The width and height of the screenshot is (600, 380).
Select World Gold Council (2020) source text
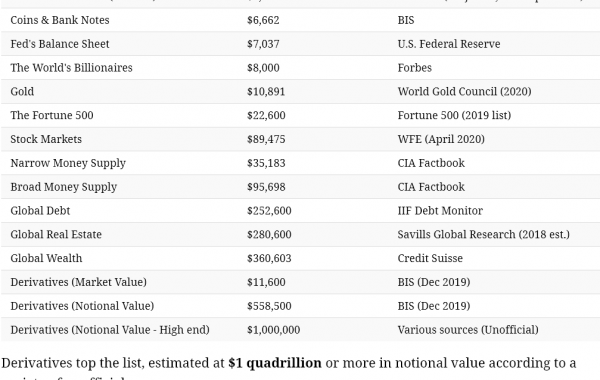pos(464,91)
